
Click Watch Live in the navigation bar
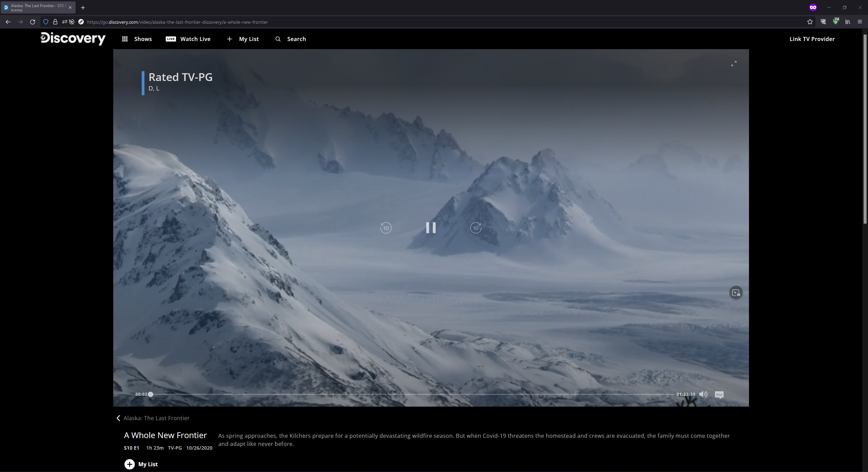click(x=188, y=39)
